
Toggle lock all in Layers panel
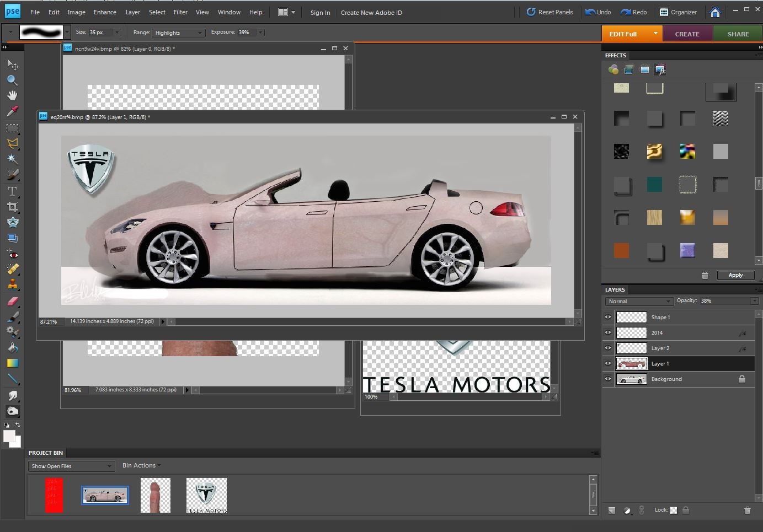click(x=686, y=510)
